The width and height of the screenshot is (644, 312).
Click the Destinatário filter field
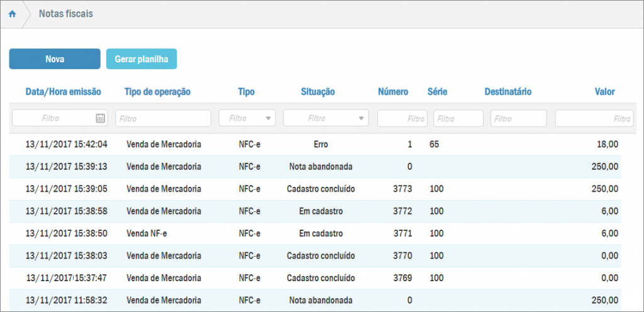point(518,118)
